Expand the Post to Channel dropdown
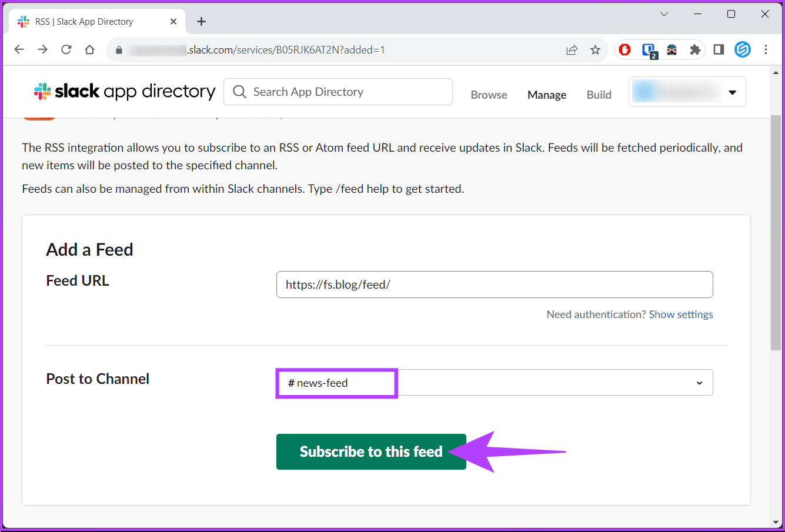Viewport: 785px width, 532px height. (699, 383)
